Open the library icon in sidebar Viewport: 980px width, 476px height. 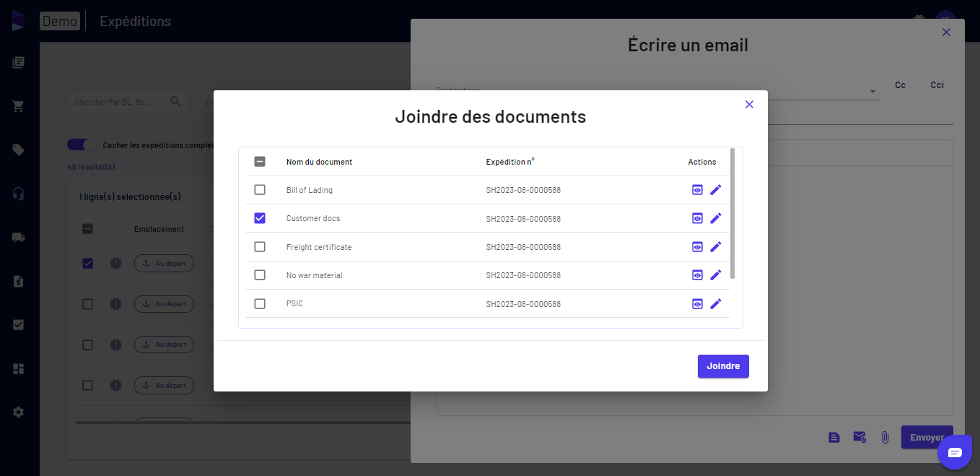(19, 63)
